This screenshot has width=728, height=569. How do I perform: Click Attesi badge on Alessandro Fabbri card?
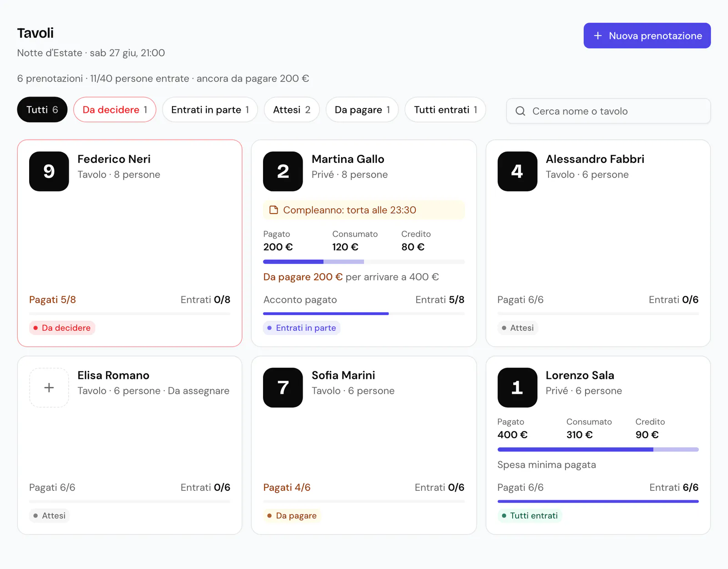pyautogui.click(x=518, y=328)
